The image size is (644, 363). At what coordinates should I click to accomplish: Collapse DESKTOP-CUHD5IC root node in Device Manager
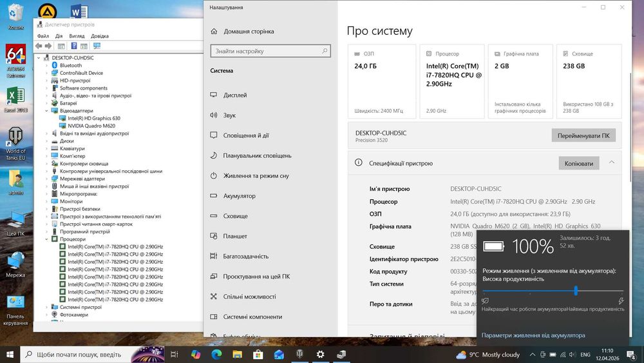pyautogui.click(x=39, y=58)
